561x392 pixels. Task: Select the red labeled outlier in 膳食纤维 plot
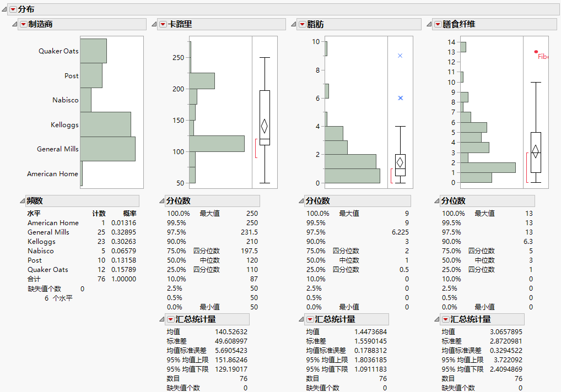[x=536, y=52]
